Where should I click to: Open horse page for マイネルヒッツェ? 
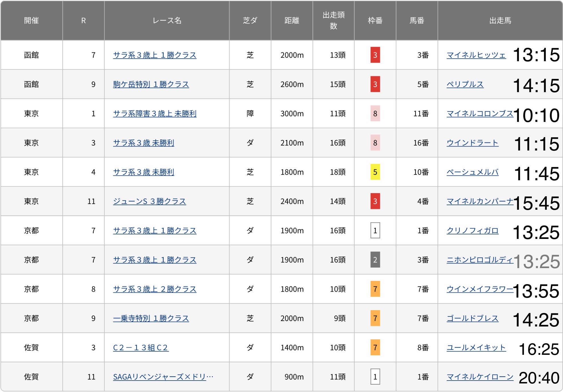(476, 55)
